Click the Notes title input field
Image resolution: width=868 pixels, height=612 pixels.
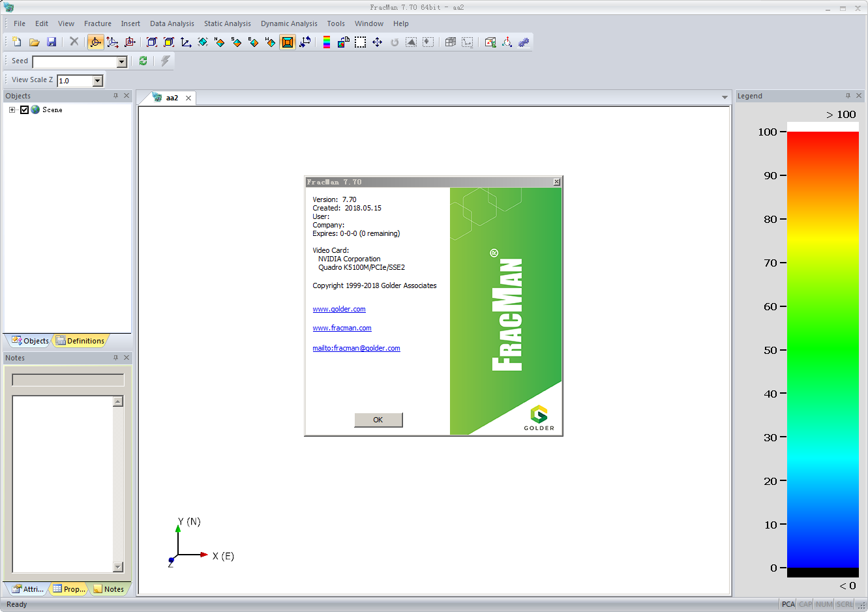[x=68, y=380]
